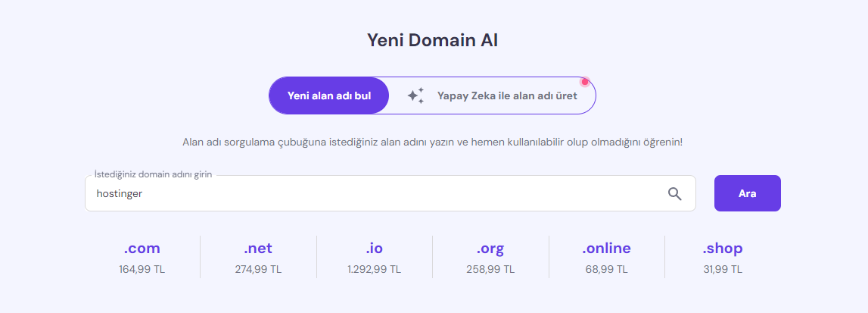Screen dimensions: 868x313
Task: Choose the .com domain extension
Action: pyautogui.click(x=142, y=249)
